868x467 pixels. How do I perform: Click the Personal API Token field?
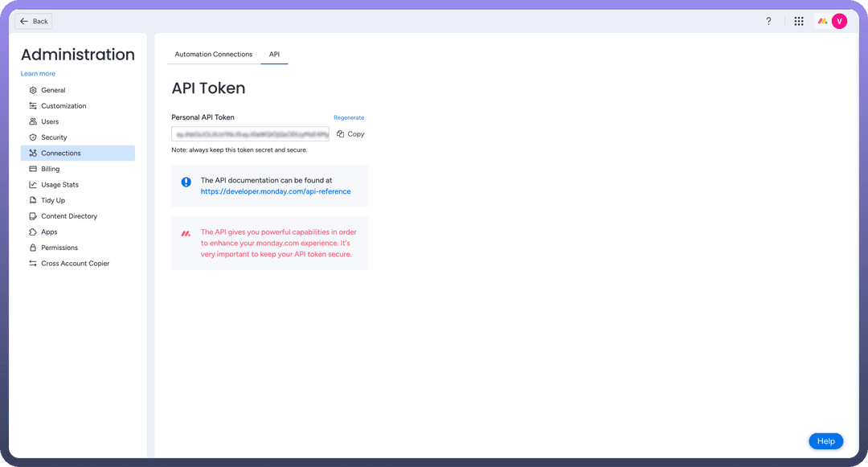(x=250, y=134)
